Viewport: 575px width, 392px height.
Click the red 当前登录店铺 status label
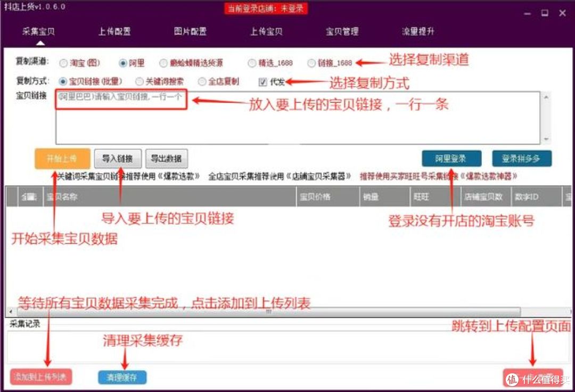266,9
